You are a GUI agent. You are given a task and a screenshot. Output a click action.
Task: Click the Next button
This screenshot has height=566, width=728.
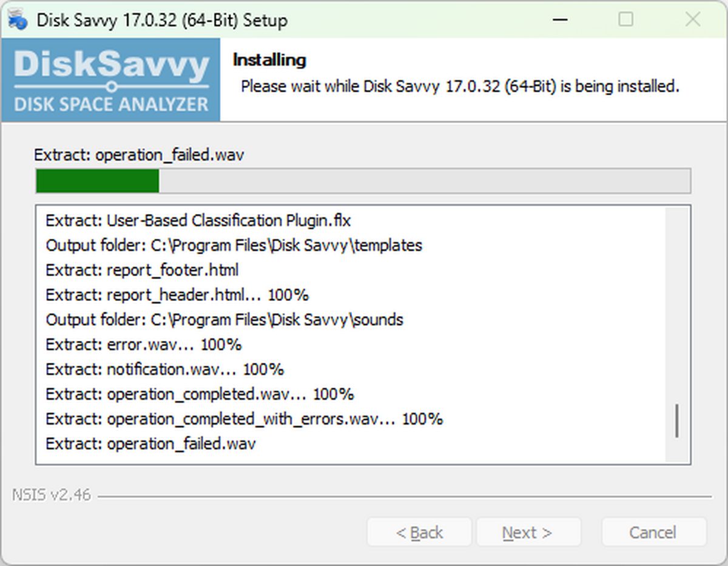coord(528,532)
